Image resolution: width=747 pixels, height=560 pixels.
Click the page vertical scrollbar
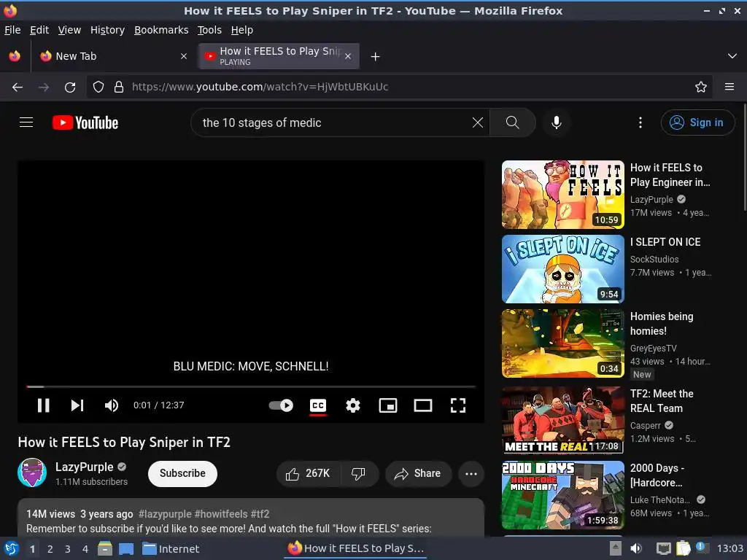coord(743,157)
